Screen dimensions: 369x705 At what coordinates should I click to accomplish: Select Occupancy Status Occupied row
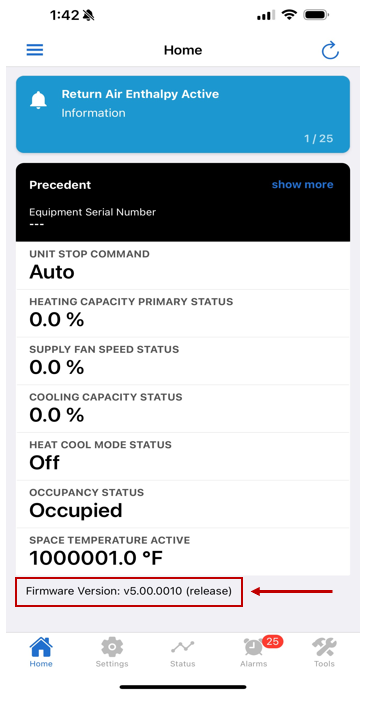[183, 504]
